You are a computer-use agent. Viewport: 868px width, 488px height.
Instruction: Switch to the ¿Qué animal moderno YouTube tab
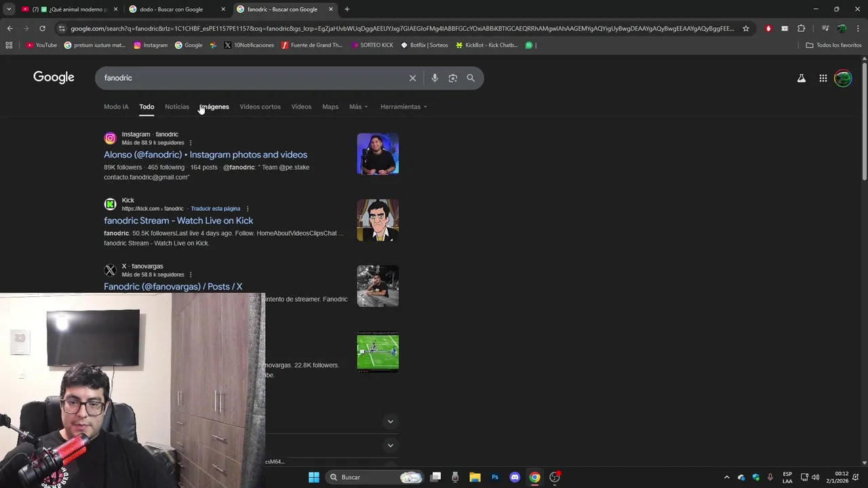point(71,9)
